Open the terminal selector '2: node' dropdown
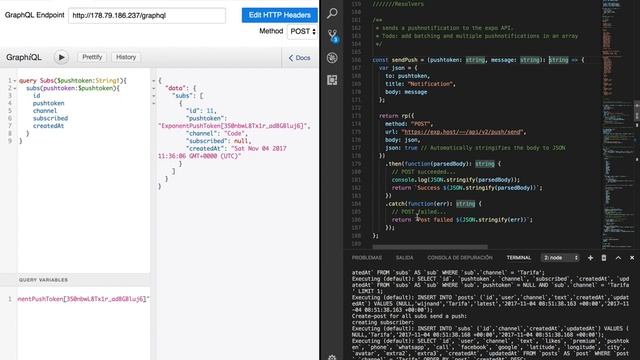Viewport: 640px width, 360px height. point(561,258)
